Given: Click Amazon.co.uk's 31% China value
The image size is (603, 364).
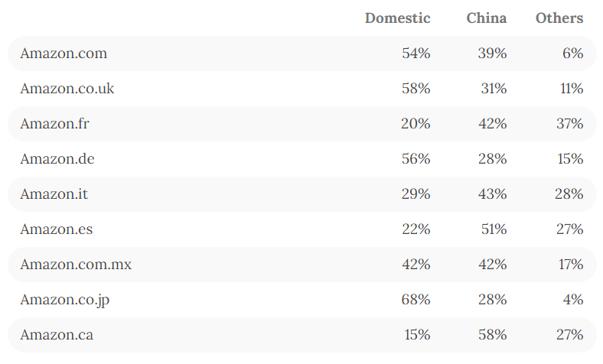Looking at the screenshot, I should [x=493, y=89].
